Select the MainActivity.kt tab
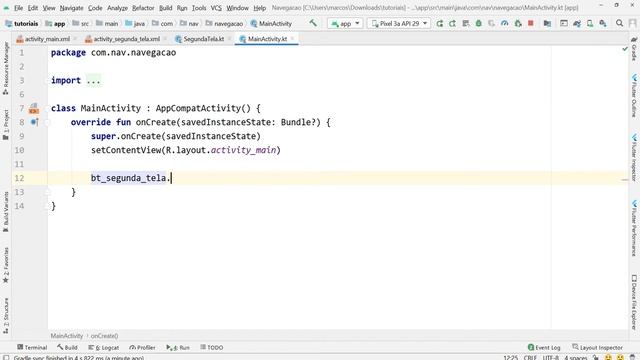Image resolution: width=640 pixels, height=360 pixels. pyautogui.click(x=267, y=39)
